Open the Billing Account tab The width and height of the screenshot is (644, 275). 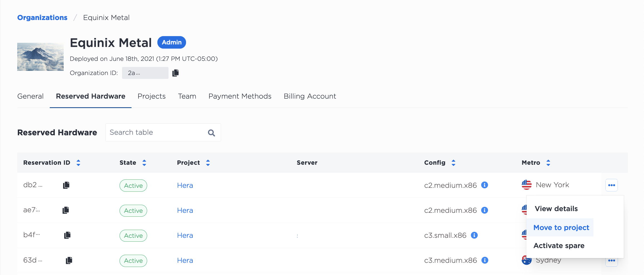(x=310, y=96)
